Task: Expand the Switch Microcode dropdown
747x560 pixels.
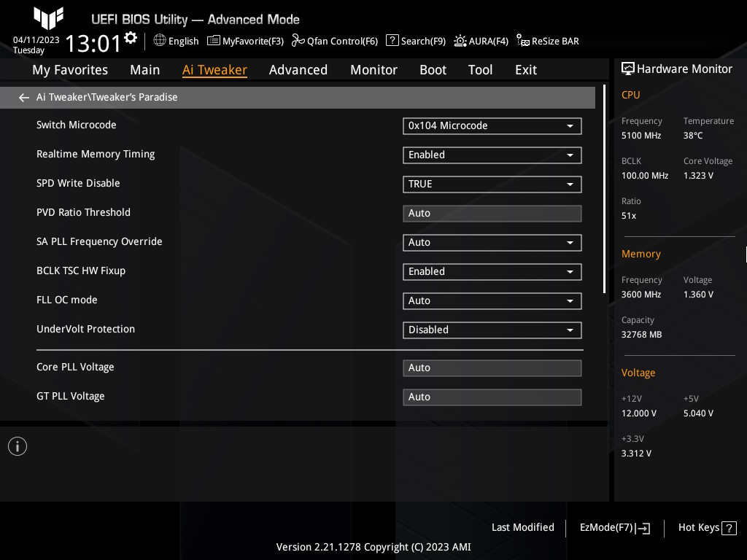Action: [492, 125]
